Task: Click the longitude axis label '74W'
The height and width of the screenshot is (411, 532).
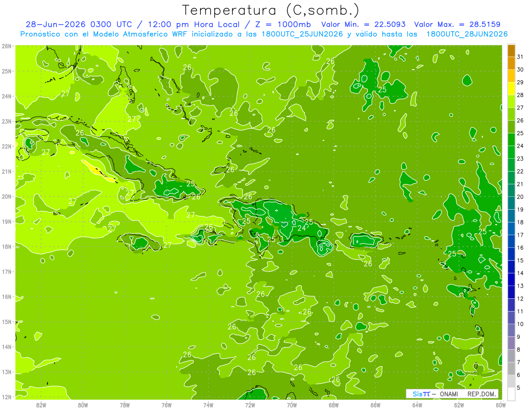Action: [208, 405]
